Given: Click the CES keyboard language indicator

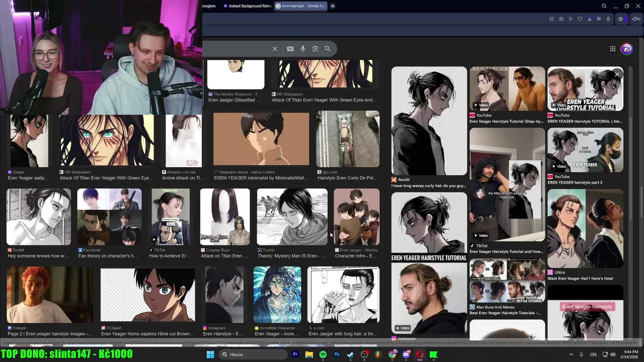Looking at the screenshot, I should click(x=594, y=354).
